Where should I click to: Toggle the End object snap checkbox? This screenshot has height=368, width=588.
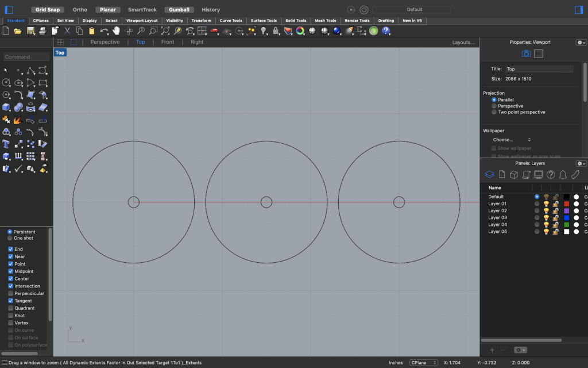10,250
